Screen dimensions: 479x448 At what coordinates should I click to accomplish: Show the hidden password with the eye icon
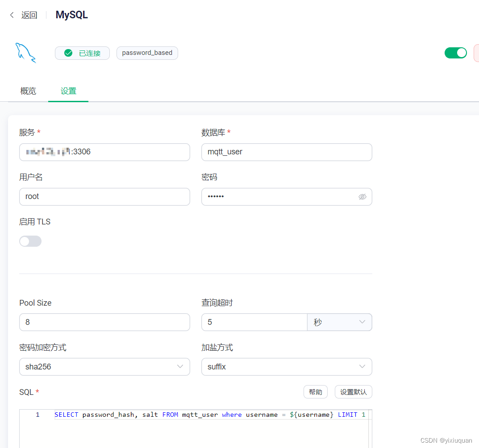coord(362,197)
